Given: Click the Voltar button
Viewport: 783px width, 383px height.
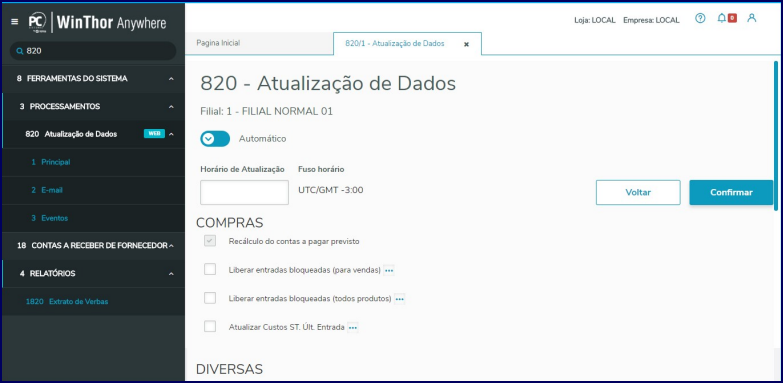Looking at the screenshot, I should click(x=638, y=192).
